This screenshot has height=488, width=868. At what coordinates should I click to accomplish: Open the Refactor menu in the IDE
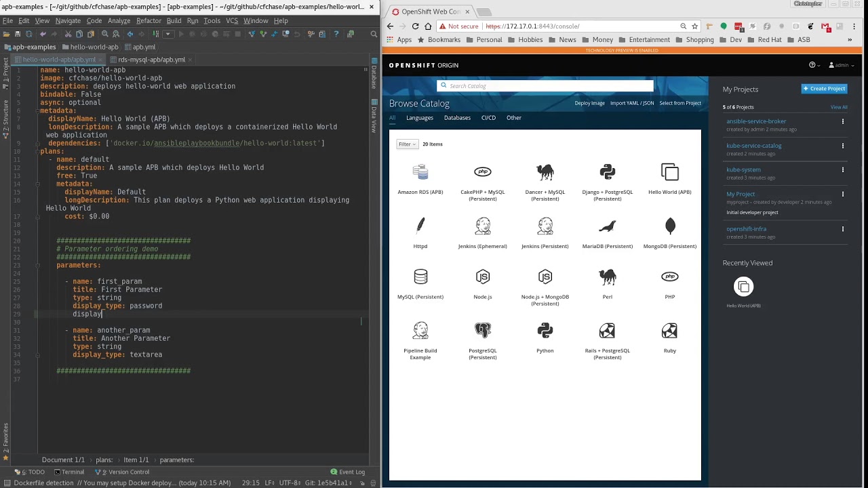(149, 21)
